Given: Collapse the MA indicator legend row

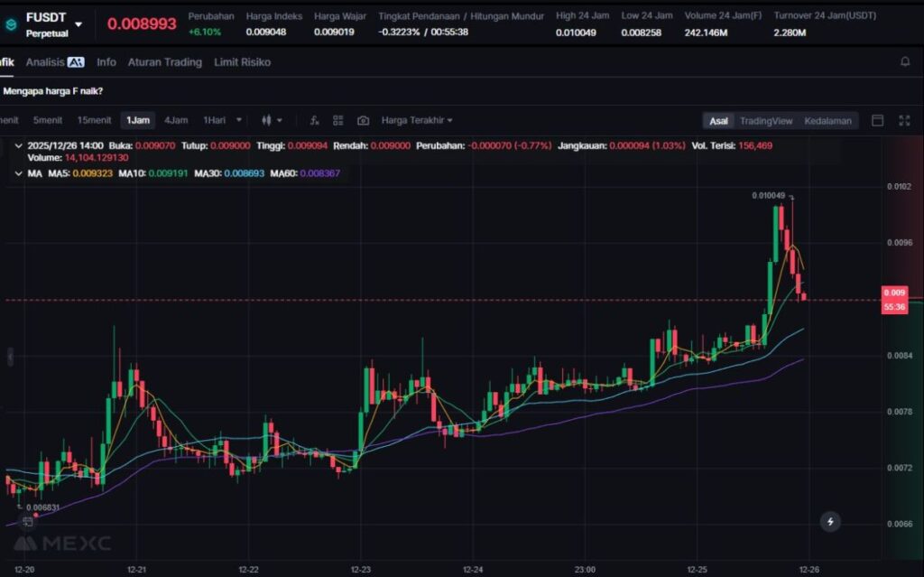Looking at the screenshot, I should (20, 172).
